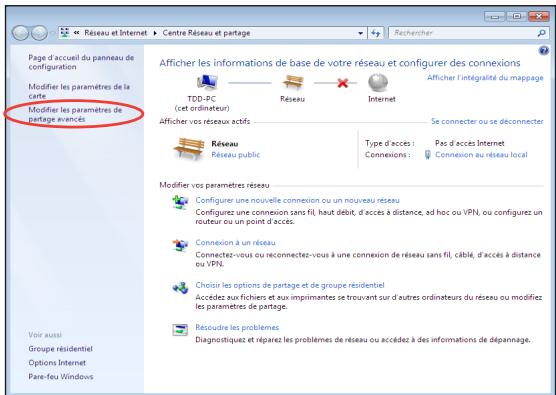The height and width of the screenshot is (395, 556).
Task: Click the Internet globe icon
Action: (378, 83)
